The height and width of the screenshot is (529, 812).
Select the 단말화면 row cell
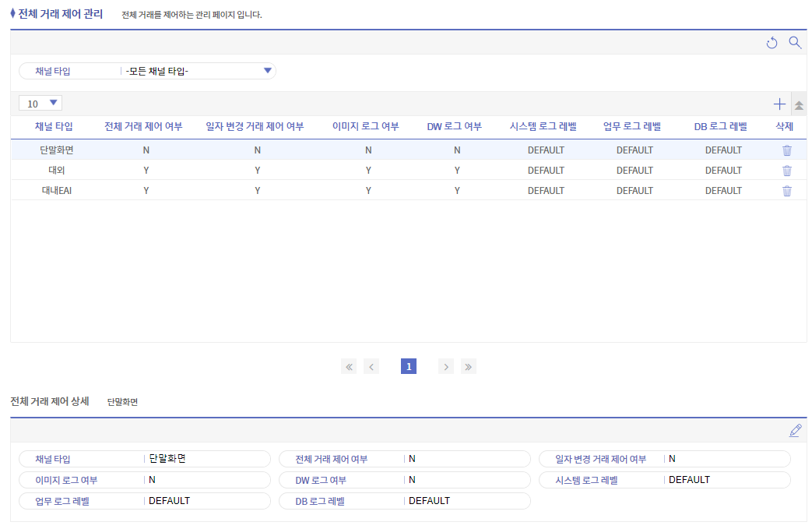(x=57, y=150)
